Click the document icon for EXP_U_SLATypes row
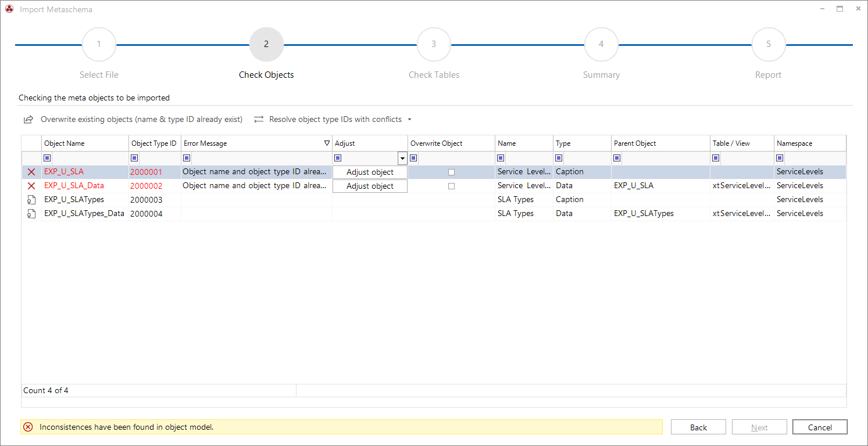The image size is (868, 446). pyautogui.click(x=31, y=200)
